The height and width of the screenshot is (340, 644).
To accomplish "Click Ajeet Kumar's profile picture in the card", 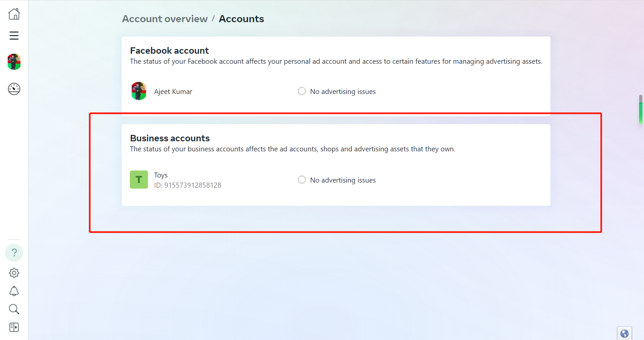I will [139, 91].
